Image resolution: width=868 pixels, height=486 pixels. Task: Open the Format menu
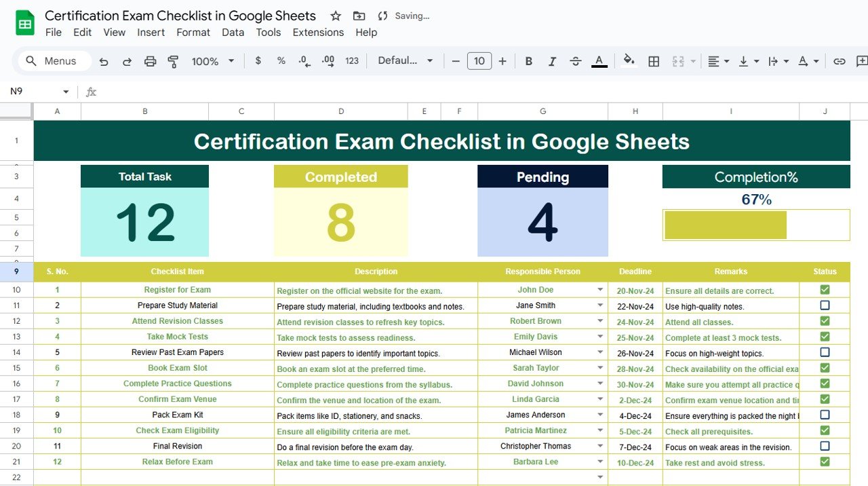tap(193, 33)
